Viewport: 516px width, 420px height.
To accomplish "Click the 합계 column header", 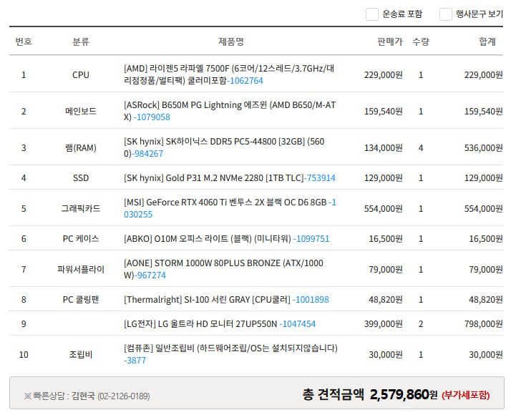I will pyautogui.click(x=487, y=41).
